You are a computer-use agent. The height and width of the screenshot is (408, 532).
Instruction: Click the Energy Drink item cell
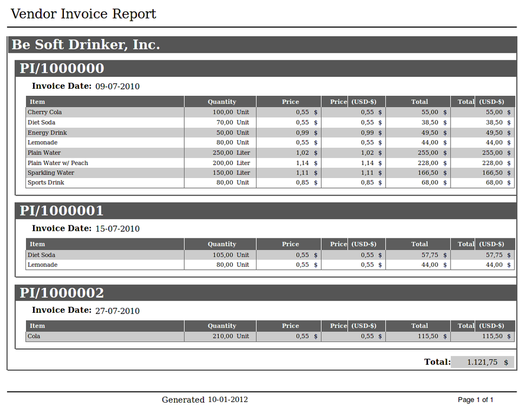click(47, 133)
